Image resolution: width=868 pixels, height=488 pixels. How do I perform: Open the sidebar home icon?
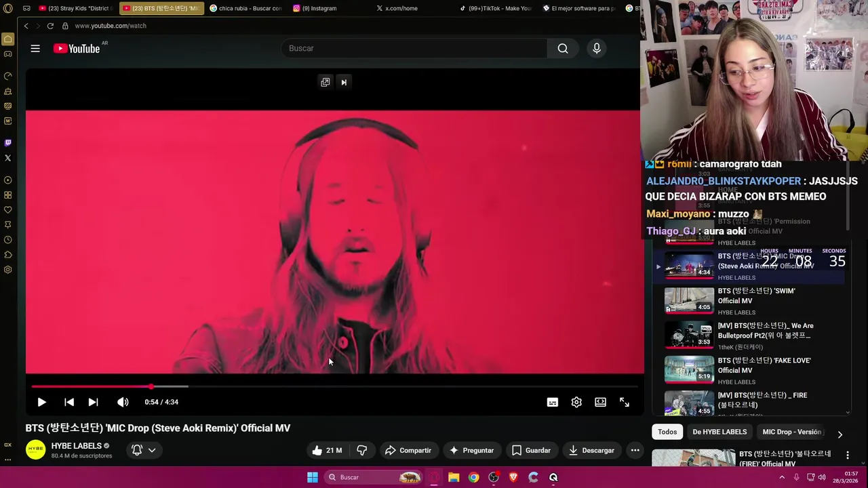point(8,39)
